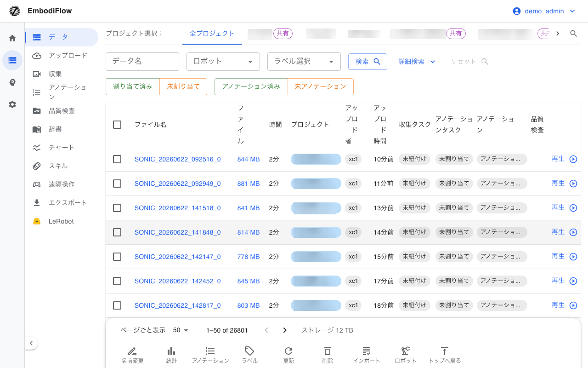588x368 pixels.
Task: Open 品質検査 in the sidebar
Action: 62,111
